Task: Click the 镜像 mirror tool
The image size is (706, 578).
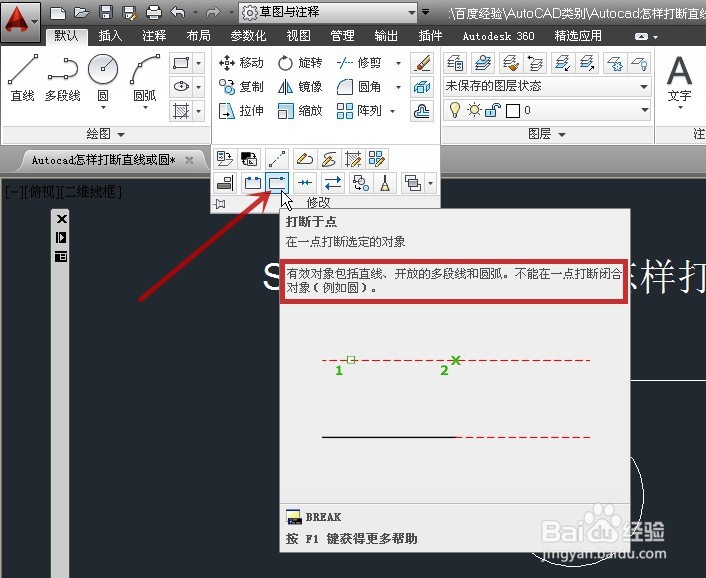Action: point(300,86)
